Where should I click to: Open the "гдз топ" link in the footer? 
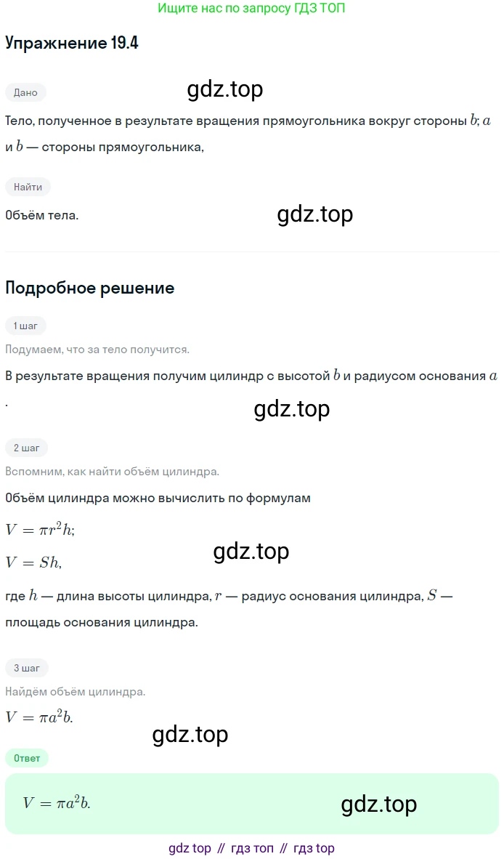(252, 848)
